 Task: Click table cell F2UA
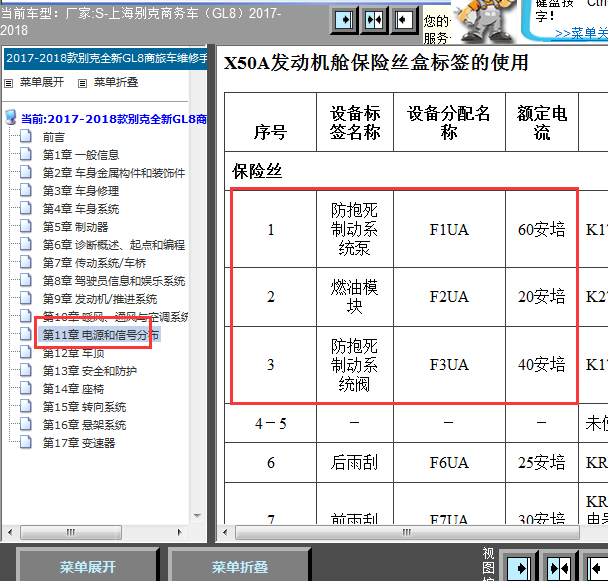coord(449,297)
